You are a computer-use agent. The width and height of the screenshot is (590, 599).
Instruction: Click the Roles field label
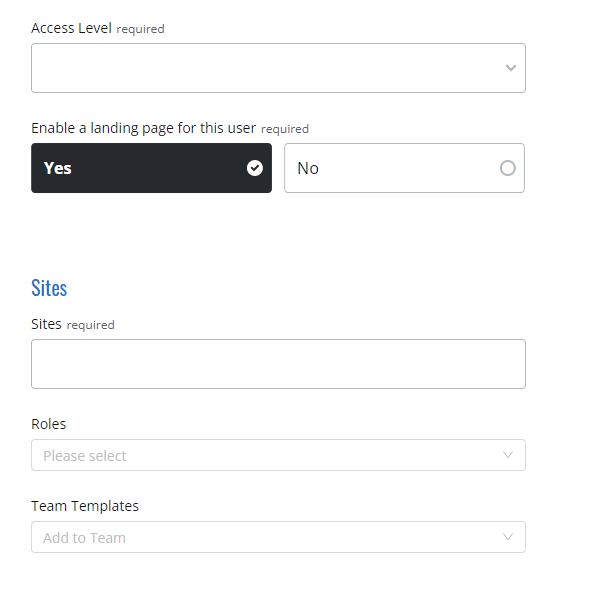(x=49, y=424)
